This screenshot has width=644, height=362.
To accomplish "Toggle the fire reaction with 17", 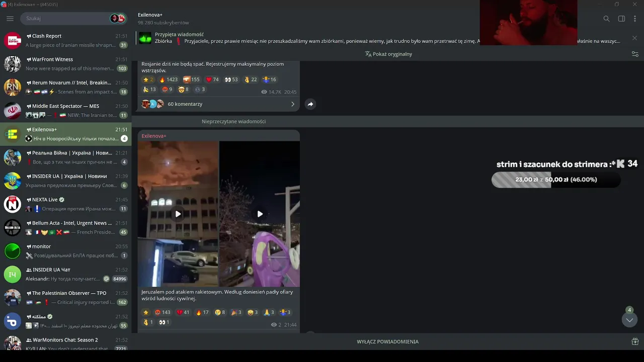I will tap(202, 312).
